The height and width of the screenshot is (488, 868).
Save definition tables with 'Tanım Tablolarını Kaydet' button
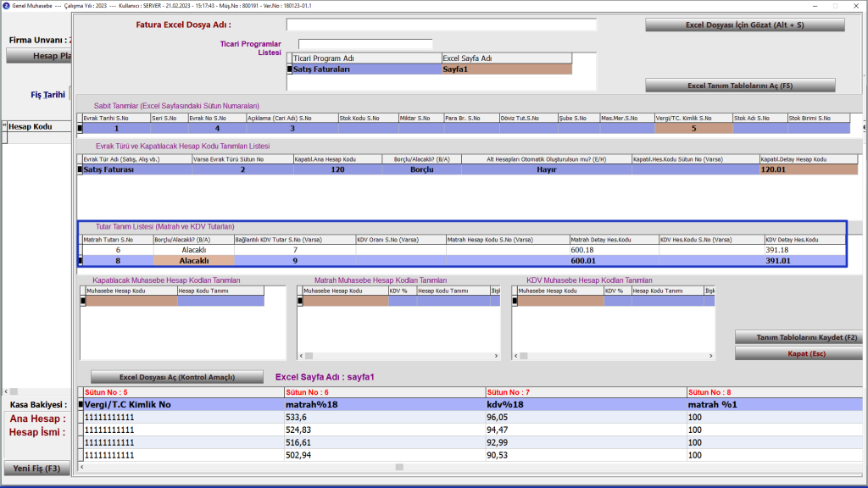[798, 337]
